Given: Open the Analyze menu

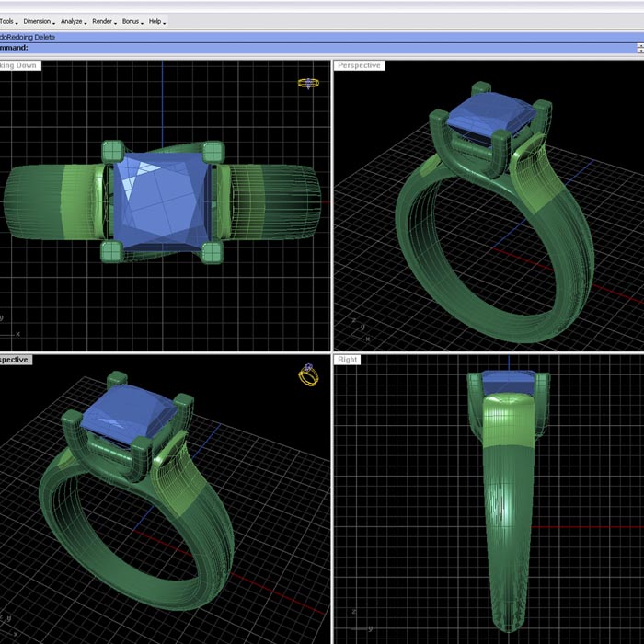Looking at the screenshot, I should 74,21.
